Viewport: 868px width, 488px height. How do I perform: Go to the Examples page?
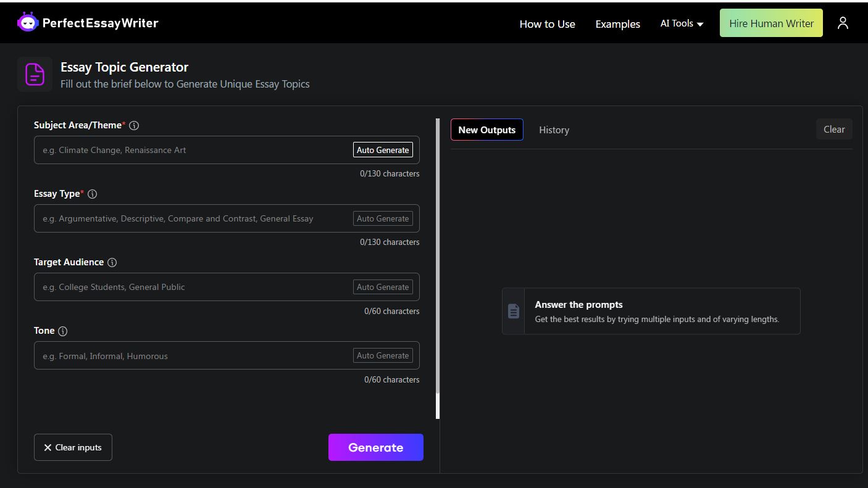(x=617, y=24)
